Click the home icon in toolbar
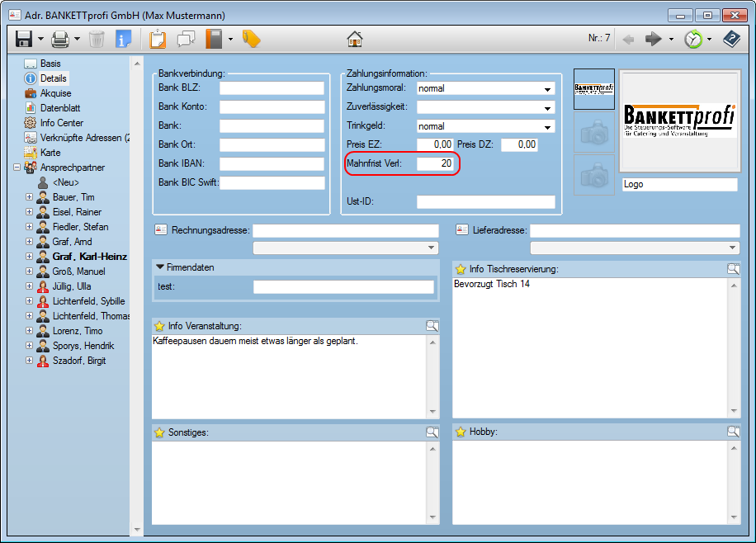The image size is (756, 543). 355,39
